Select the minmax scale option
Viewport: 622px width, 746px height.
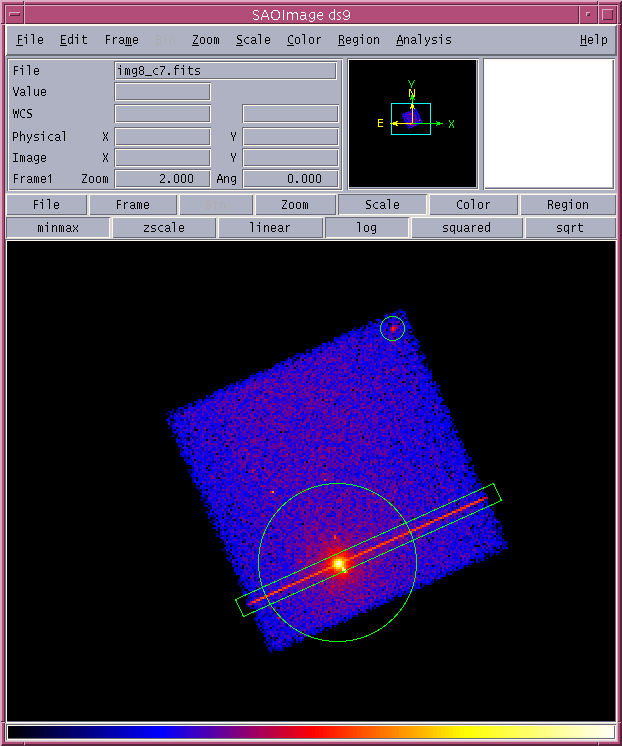(x=58, y=228)
